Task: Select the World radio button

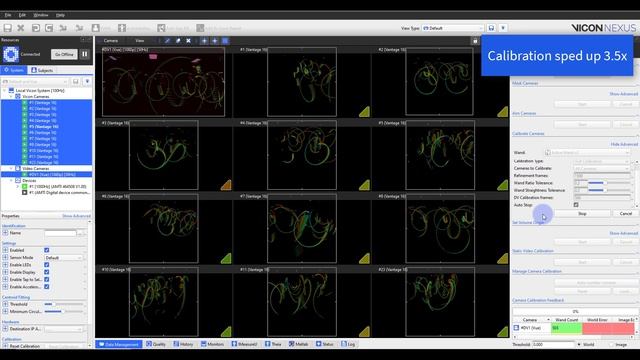Action: [579, 344]
